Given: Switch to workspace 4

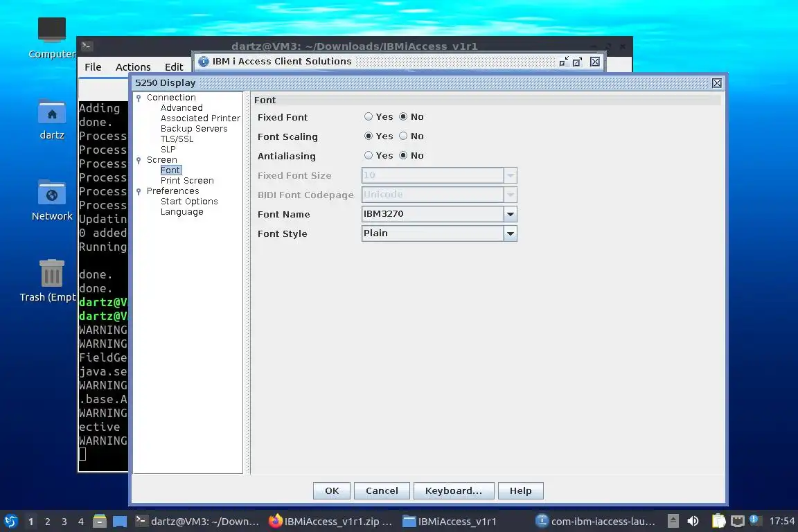Looking at the screenshot, I should (81, 522).
